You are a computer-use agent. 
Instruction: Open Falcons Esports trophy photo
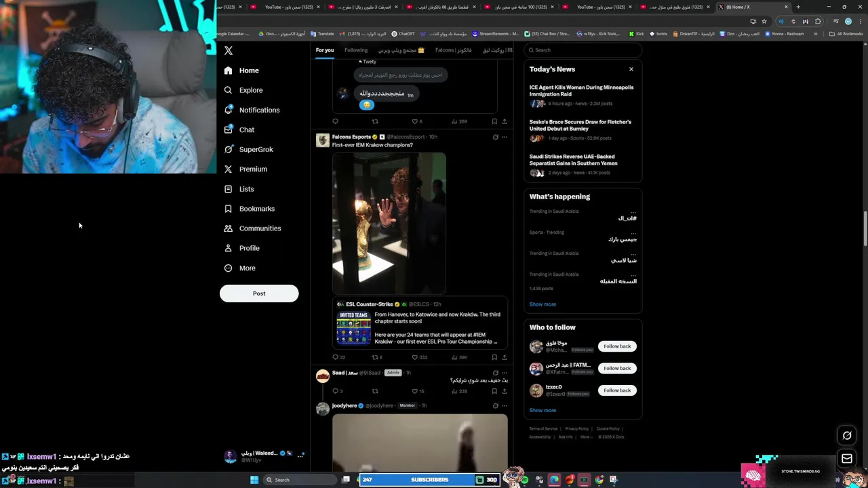click(x=389, y=223)
